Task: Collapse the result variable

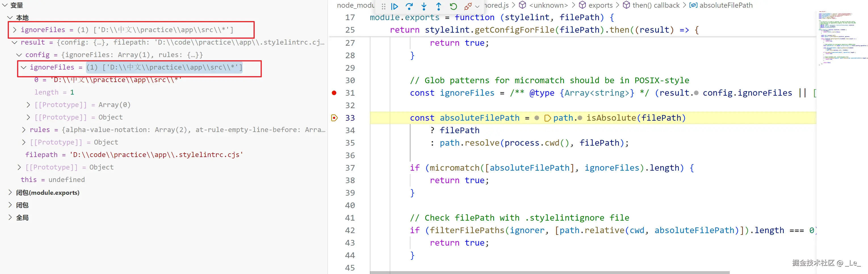Action: coord(14,42)
